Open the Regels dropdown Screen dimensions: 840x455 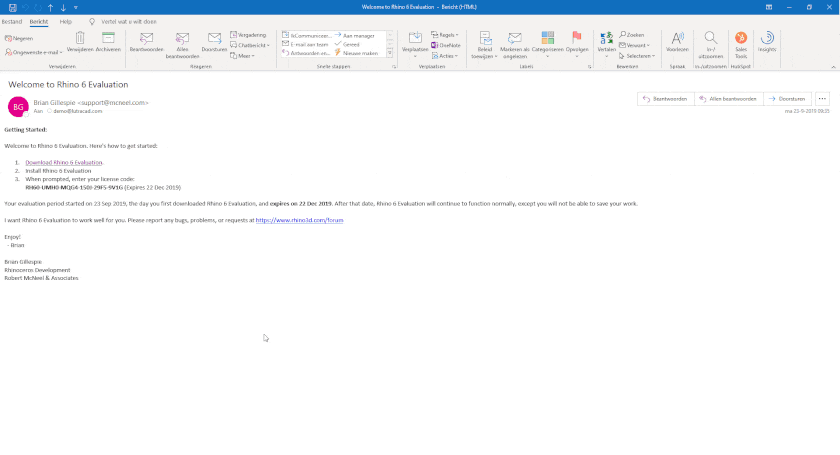coord(445,35)
